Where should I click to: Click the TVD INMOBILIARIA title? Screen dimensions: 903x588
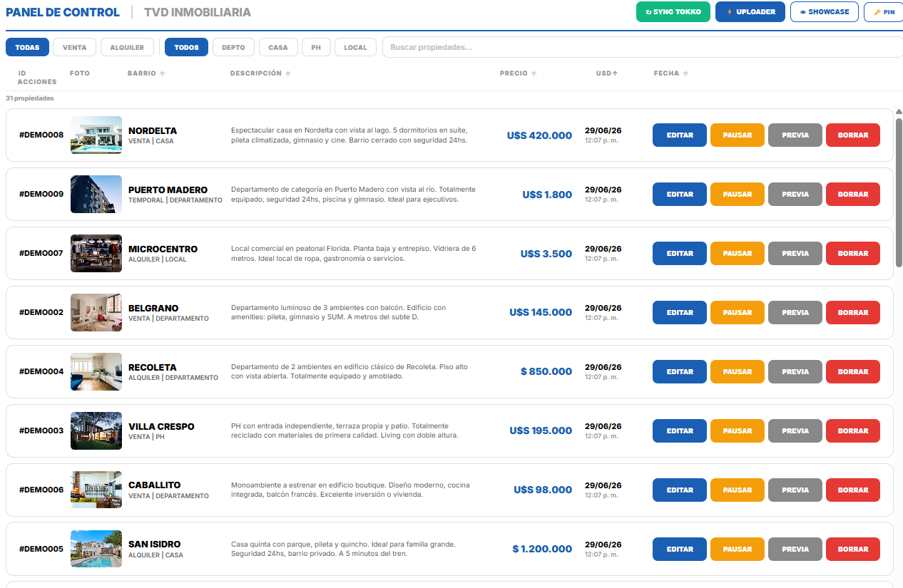tap(198, 12)
